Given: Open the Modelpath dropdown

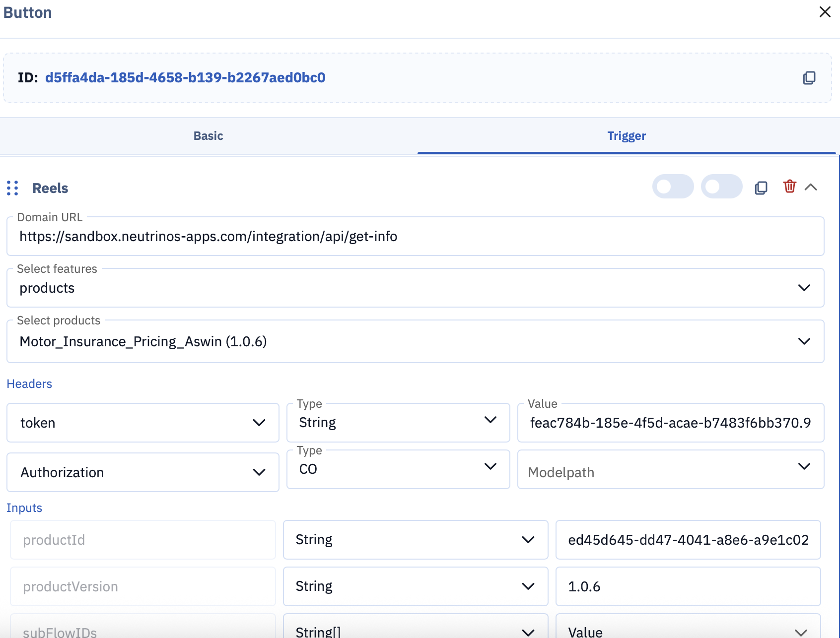Looking at the screenshot, I should pos(671,469).
